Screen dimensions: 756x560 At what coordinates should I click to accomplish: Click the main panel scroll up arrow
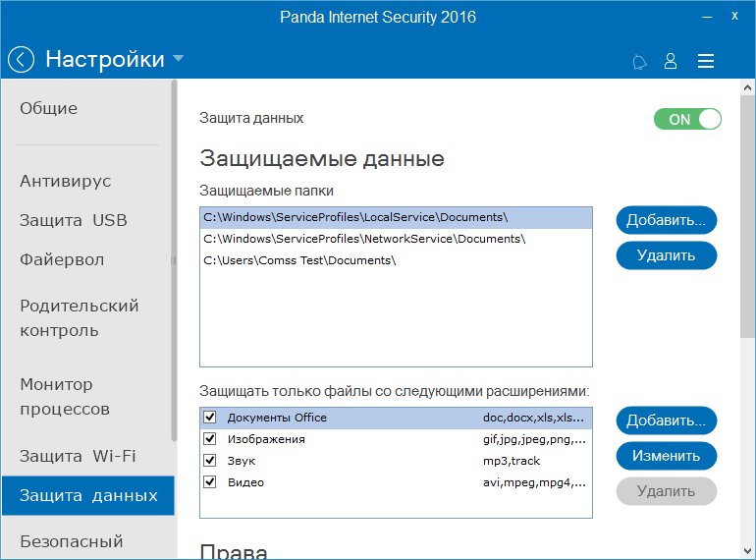[x=747, y=87]
